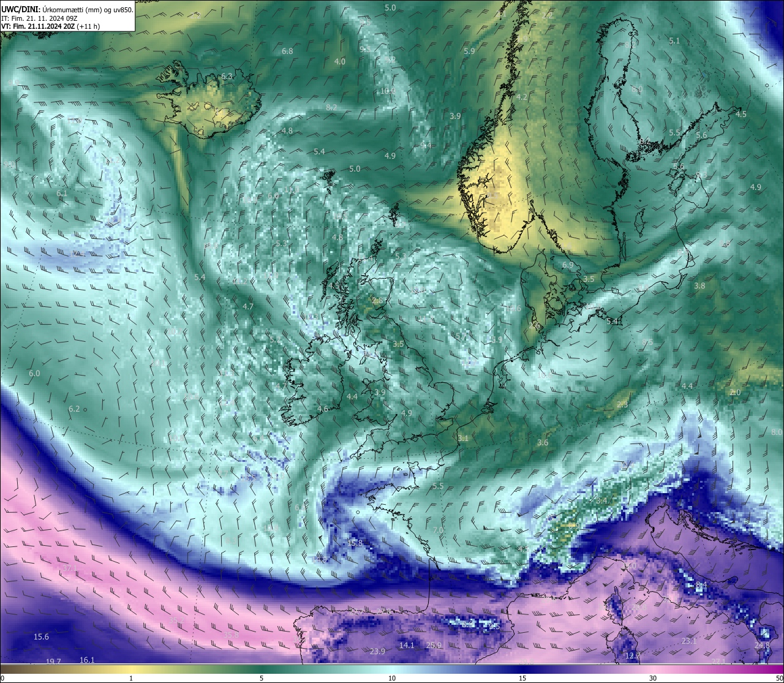The height and width of the screenshot is (683, 784).
Task: Pick the yellow color bar segment above label 1
Action: click(x=131, y=669)
